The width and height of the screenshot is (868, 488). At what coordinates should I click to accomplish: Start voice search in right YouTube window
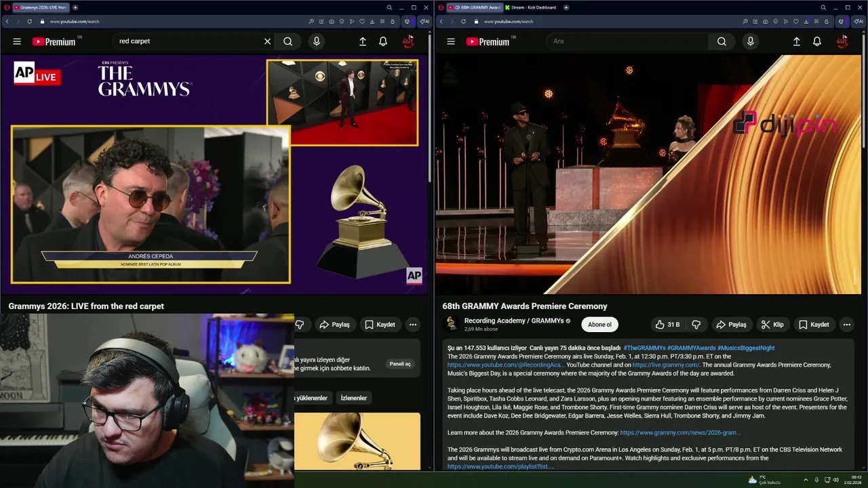tap(750, 41)
